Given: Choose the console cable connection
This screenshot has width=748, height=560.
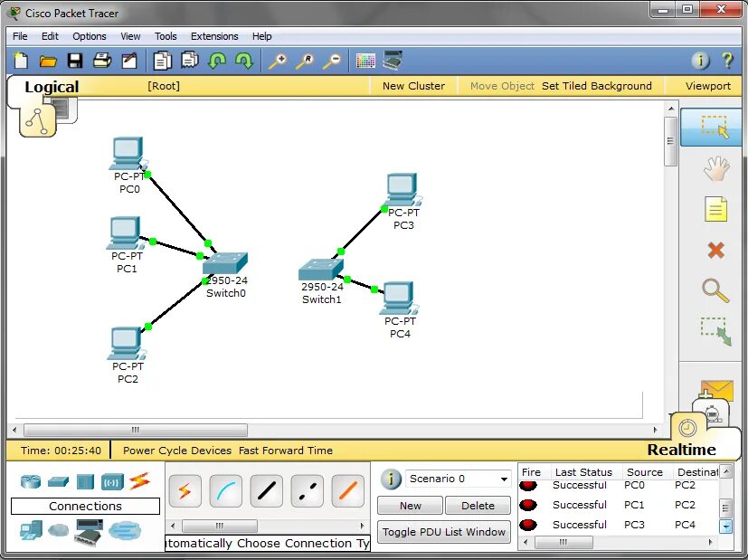Looking at the screenshot, I should point(225,491).
